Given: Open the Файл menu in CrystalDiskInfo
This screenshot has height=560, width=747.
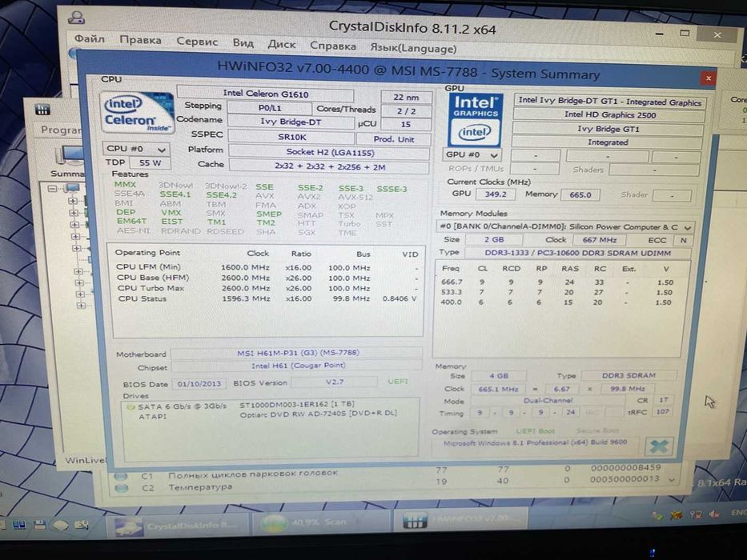Looking at the screenshot, I should point(90,39).
